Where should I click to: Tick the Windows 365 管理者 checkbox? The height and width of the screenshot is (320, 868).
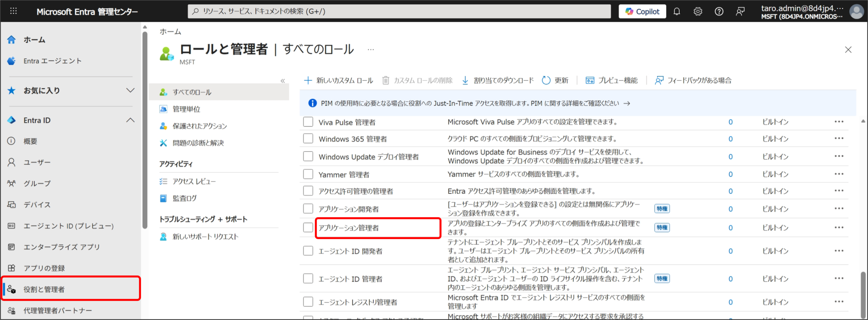[x=308, y=139]
